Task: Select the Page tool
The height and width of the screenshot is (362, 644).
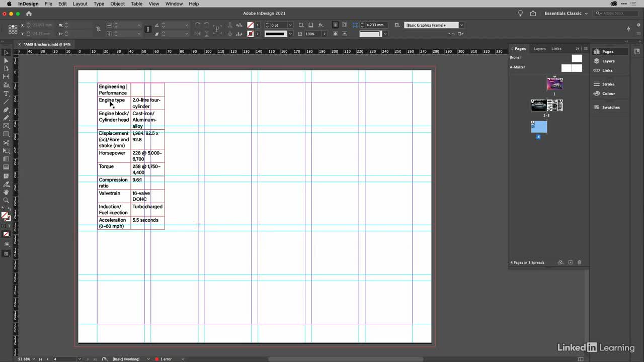Action: tap(6, 68)
